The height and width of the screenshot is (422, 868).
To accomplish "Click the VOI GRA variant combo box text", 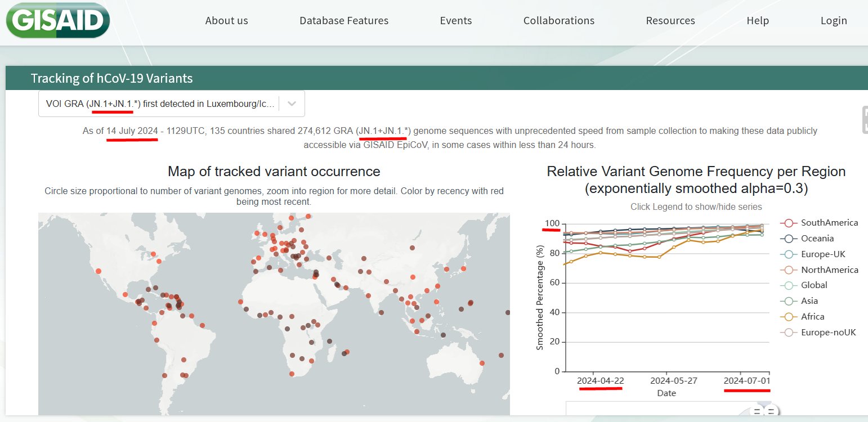I will point(160,104).
